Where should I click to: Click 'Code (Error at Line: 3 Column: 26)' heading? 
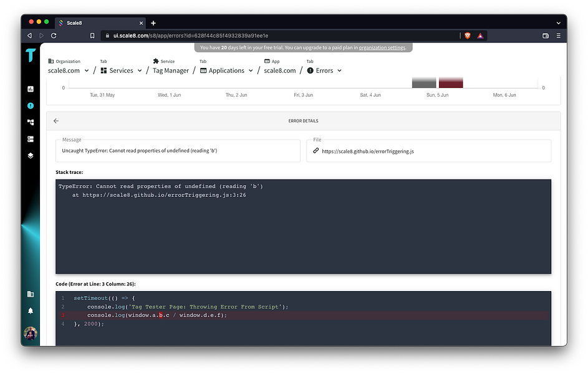(95, 284)
